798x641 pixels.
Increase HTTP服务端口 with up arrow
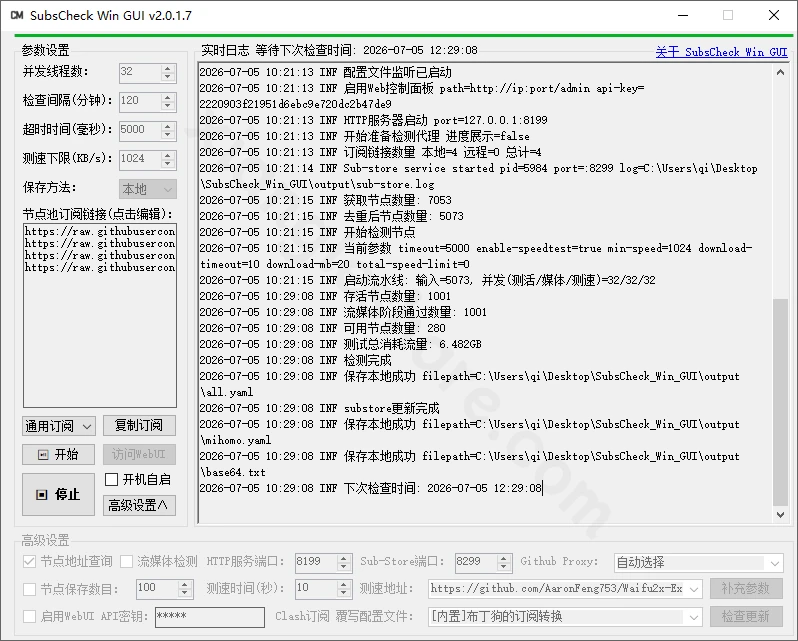[x=344, y=558]
